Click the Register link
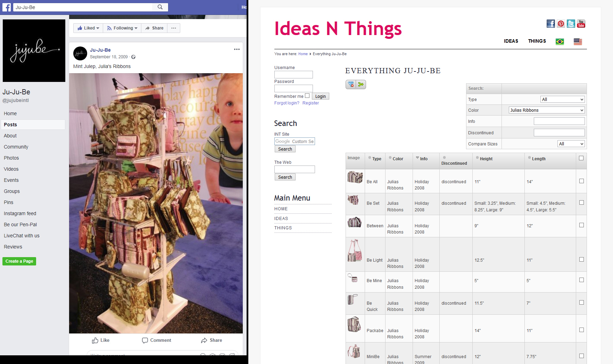613x364 pixels. point(310,103)
